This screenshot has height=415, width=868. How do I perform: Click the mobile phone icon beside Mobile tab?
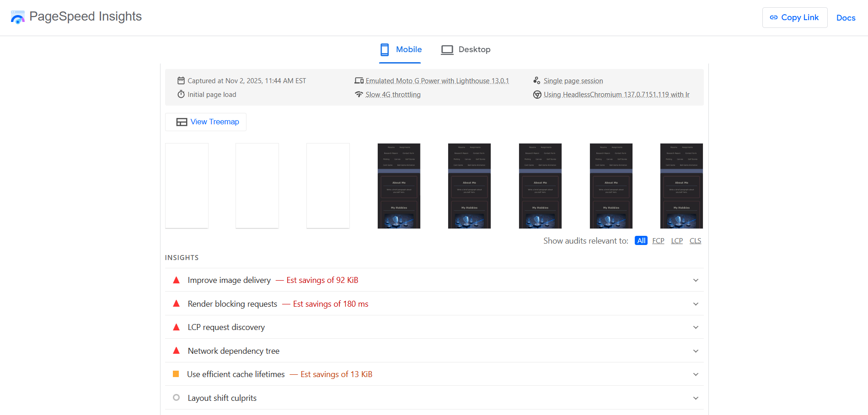pos(384,50)
